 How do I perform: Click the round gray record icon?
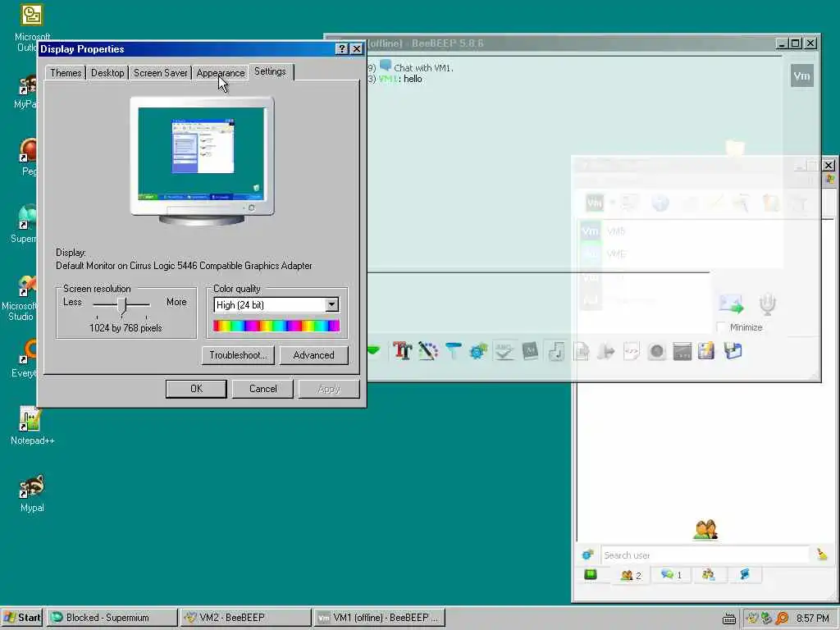tap(657, 351)
